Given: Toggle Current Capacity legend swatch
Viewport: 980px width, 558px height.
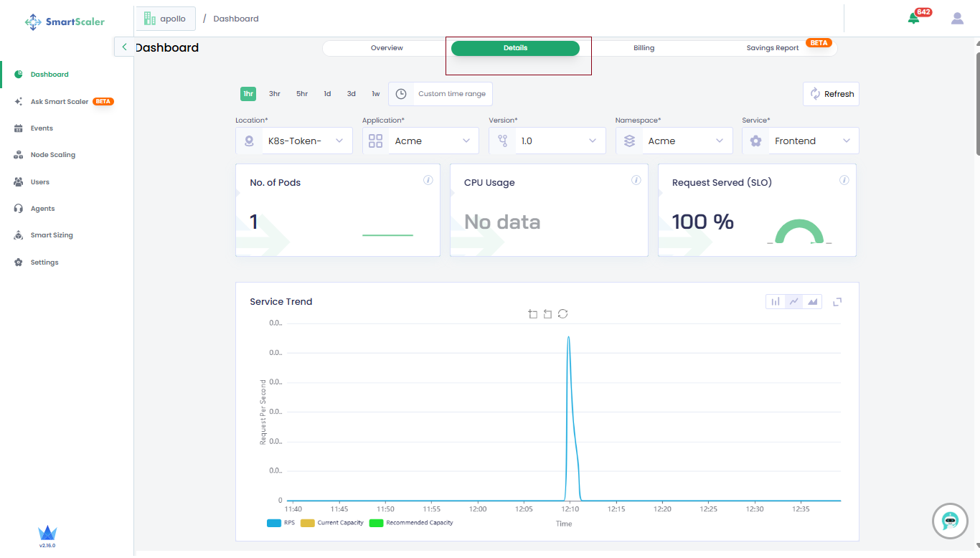Looking at the screenshot, I should (307, 523).
